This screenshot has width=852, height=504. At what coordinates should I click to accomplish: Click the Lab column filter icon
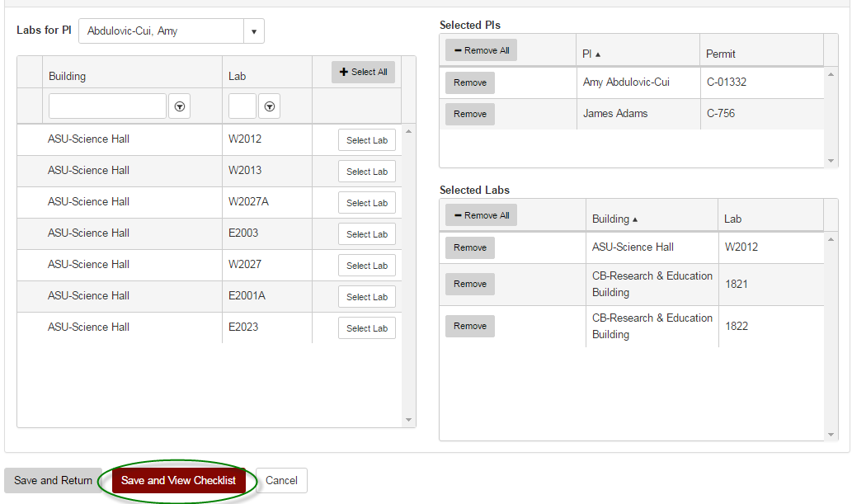[x=269, y=106]
